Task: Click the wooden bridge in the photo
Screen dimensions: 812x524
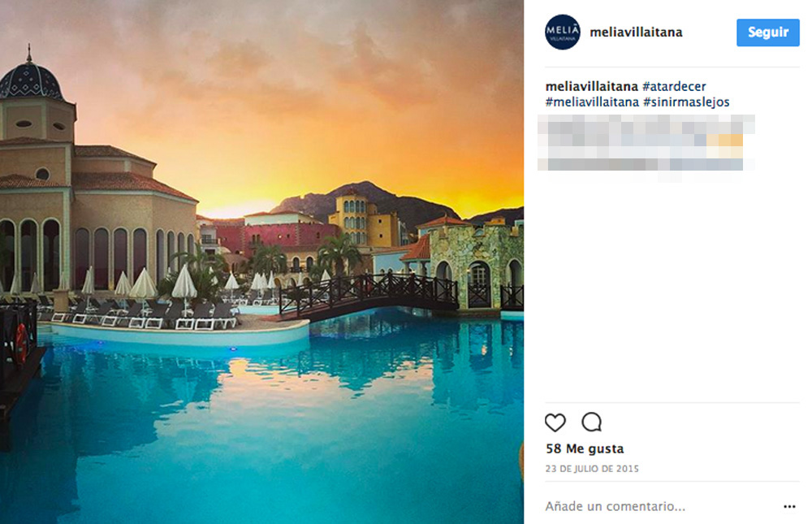Action: 368,296
